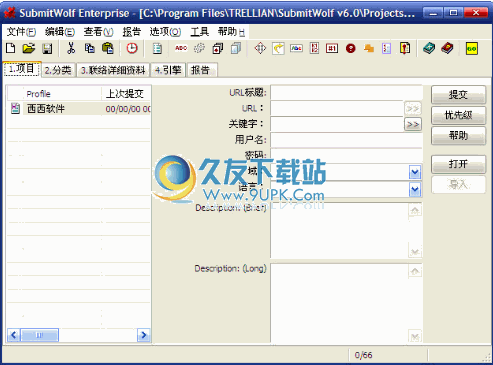493x365 pixels.
Task: Click the Paste clipboard icon
Action: 108,48
